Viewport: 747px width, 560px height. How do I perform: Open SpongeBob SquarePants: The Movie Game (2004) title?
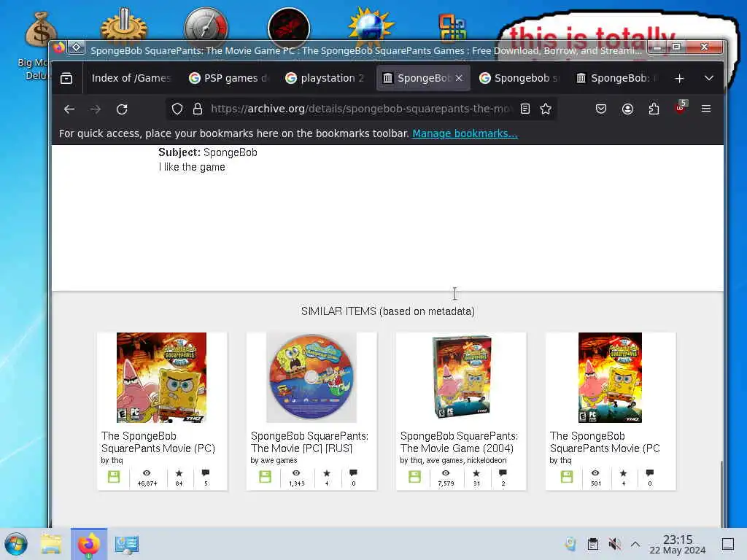[x=459, y=442]
